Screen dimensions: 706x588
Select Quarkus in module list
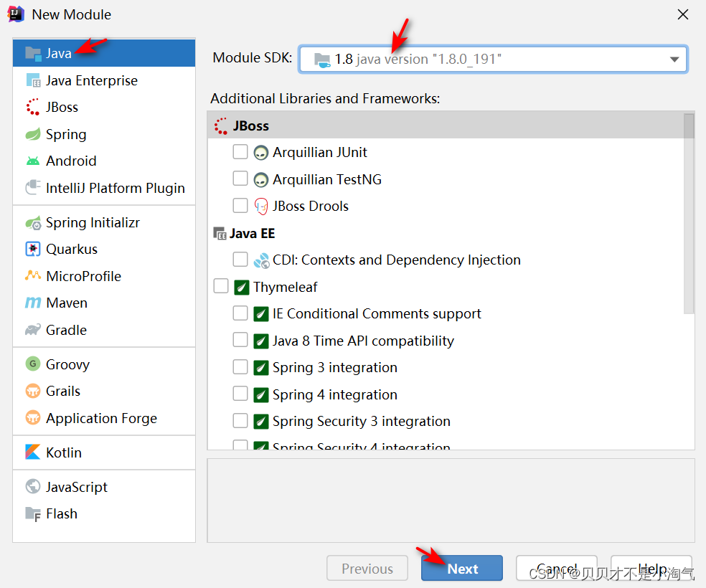click(104, 250)
